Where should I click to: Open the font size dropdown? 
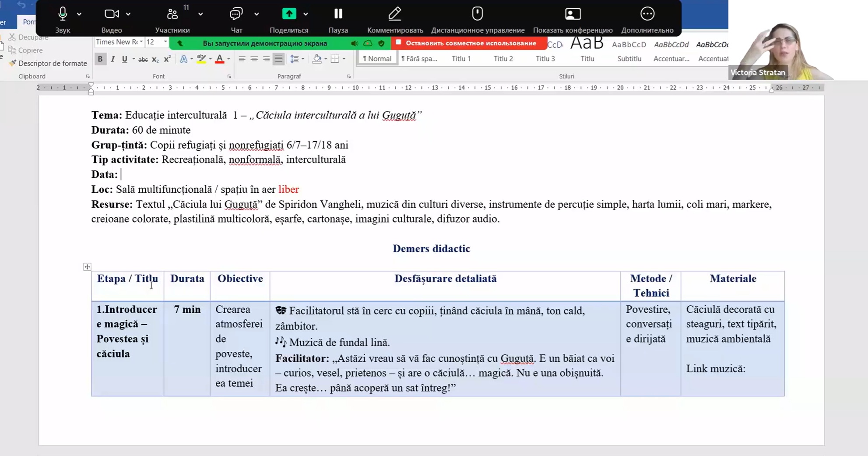(x=165, y=42)
